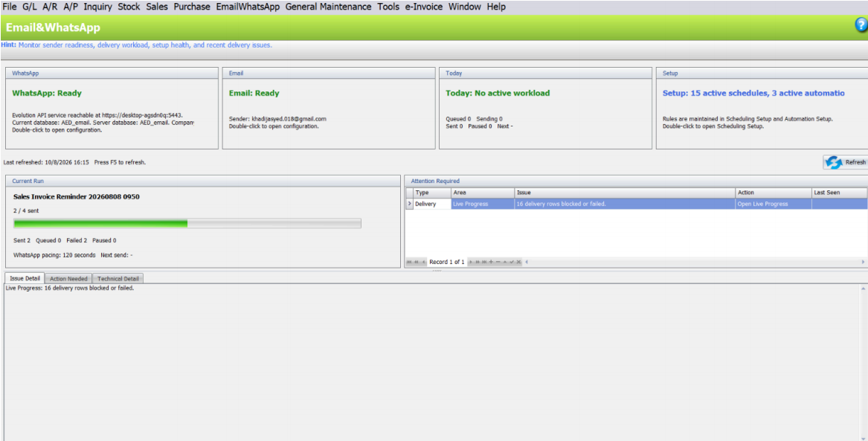This screenshot has height=441, width=868.
Task: Delete record with navigator minus icon
Action: (498, 262)
